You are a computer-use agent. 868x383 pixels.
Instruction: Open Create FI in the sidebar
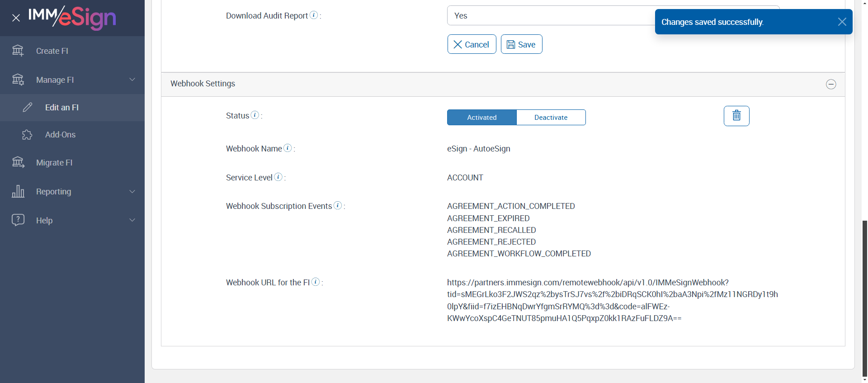tap(72, 51)
